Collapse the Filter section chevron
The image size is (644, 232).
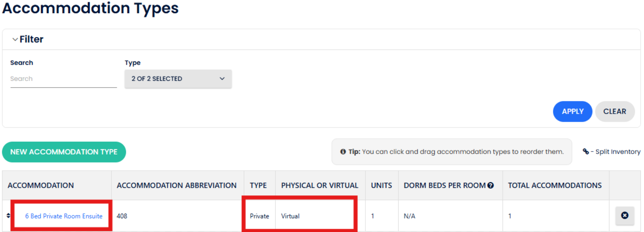point(15,40)
